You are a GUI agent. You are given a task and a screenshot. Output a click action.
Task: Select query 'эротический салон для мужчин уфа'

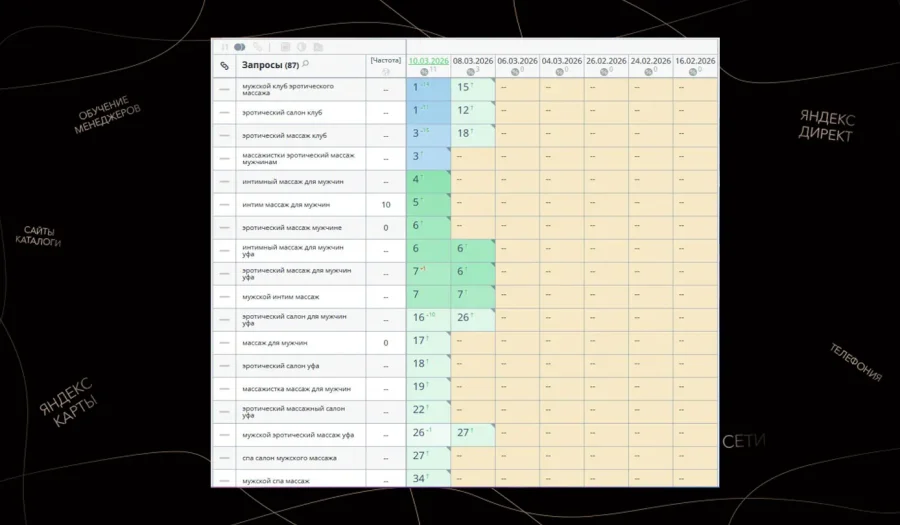[x=294, y=320]
